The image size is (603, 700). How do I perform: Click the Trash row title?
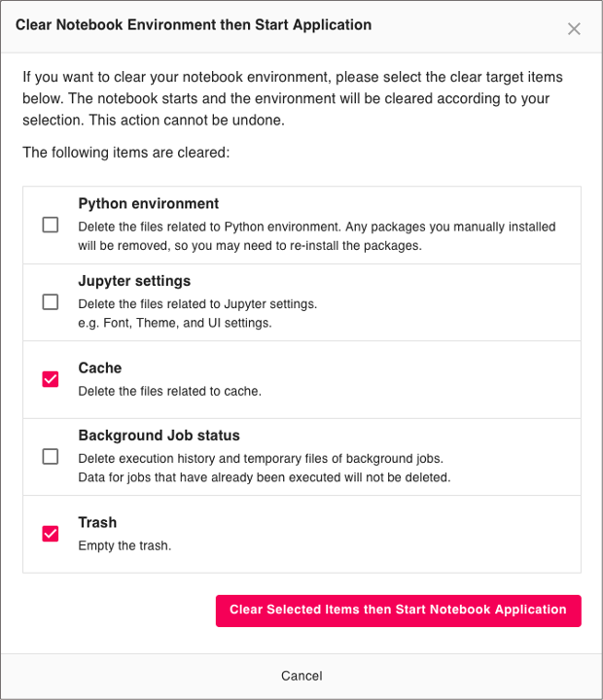click(97, 523)
